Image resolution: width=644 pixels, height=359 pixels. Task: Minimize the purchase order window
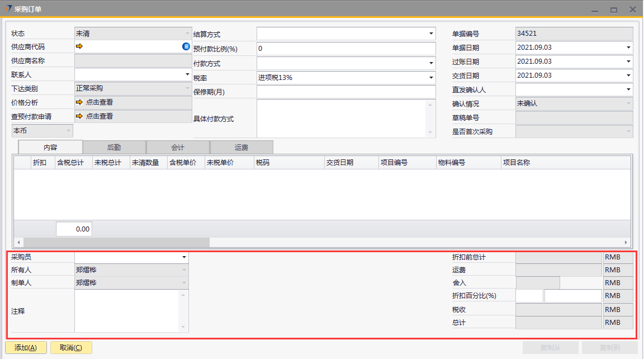click(x=596, y=10)
